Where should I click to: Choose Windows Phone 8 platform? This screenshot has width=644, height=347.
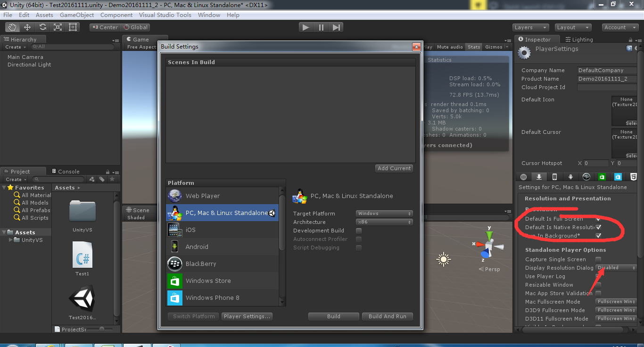tap(223, 297)
